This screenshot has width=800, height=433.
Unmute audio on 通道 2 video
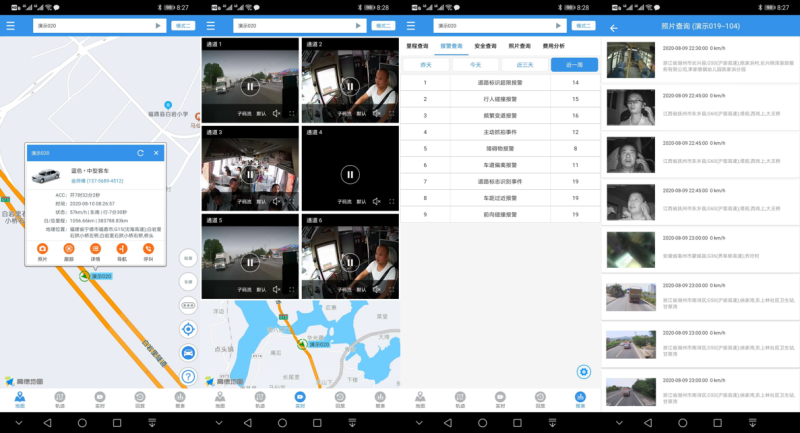[376, 114]
